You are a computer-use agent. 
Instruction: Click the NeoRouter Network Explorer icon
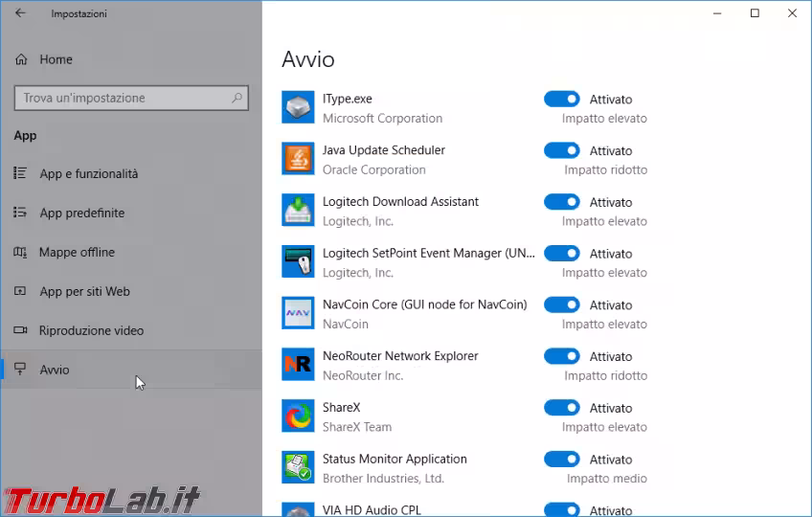pos(298,364)
